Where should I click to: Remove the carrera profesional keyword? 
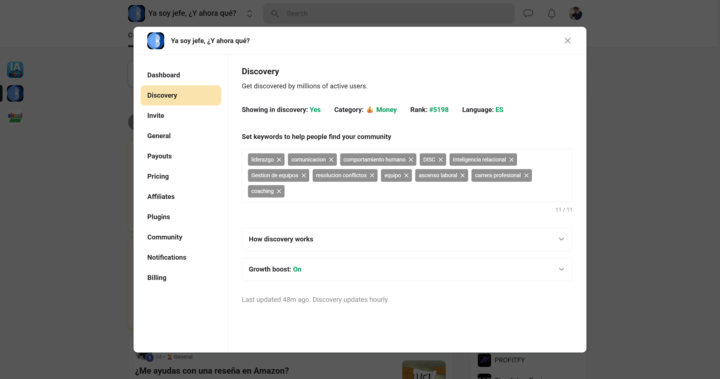(x=526, y=175)
